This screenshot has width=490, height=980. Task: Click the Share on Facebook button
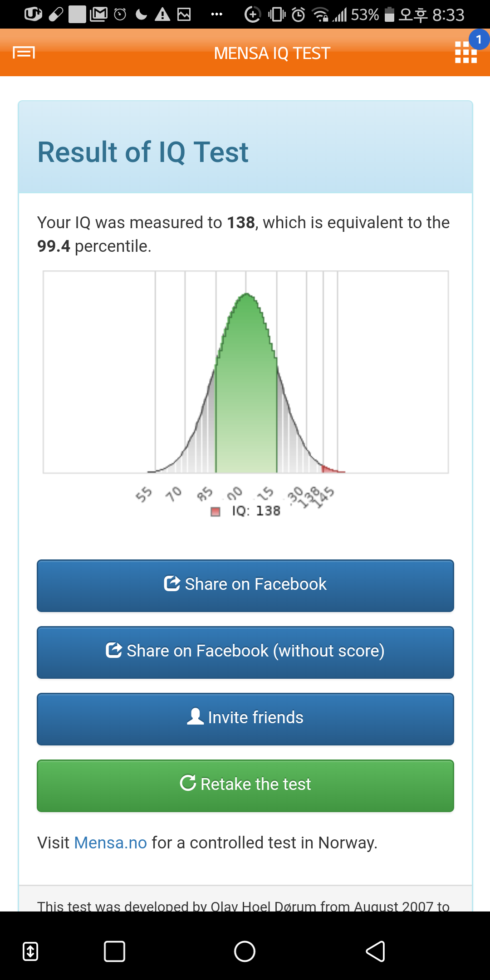(245, 586)
